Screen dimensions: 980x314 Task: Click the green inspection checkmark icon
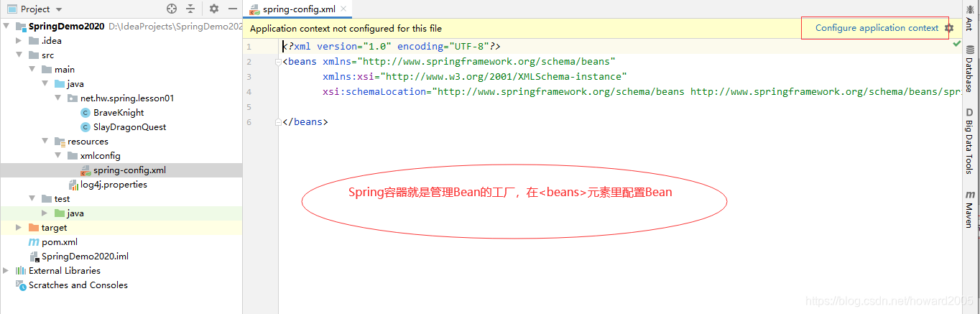tap(956, 44)
